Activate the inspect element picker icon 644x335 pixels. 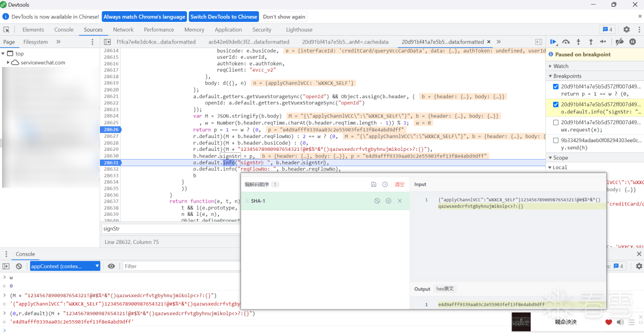pyautogui.click(x=7, y=30)
